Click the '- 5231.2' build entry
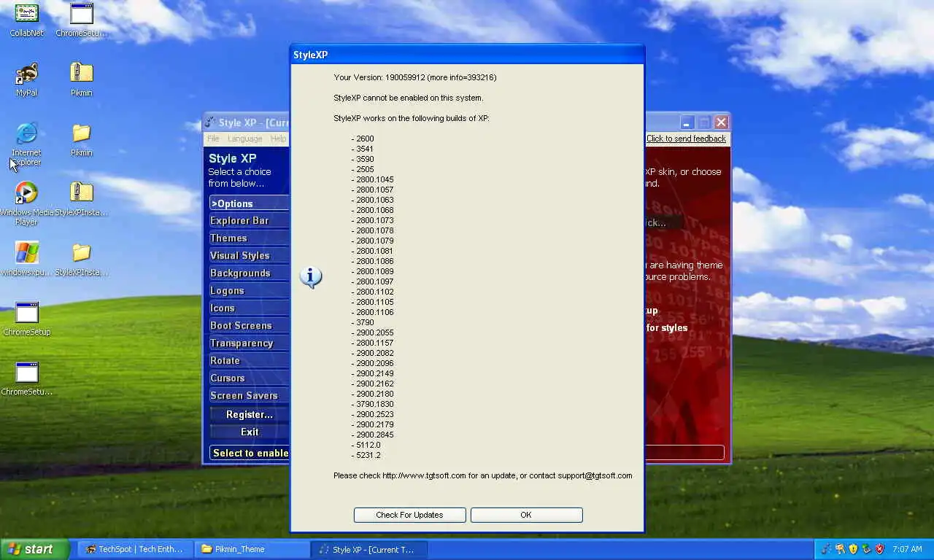Image resolution: width=934 pixels, height=560 pixels. click(366, 455)
